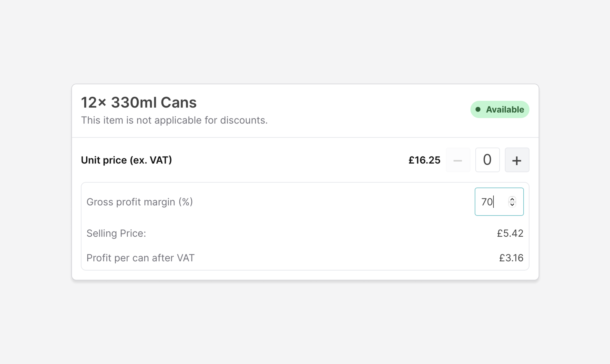Viewport: 610px width, 364px height.
Task: Select the £5.42 selling price value
Action: (510, 233)
